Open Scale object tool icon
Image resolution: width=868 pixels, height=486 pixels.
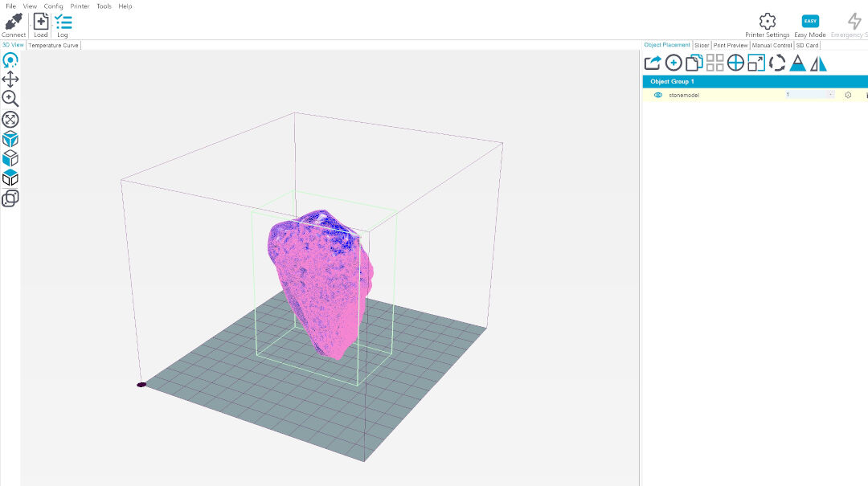(x=756, y=63)
